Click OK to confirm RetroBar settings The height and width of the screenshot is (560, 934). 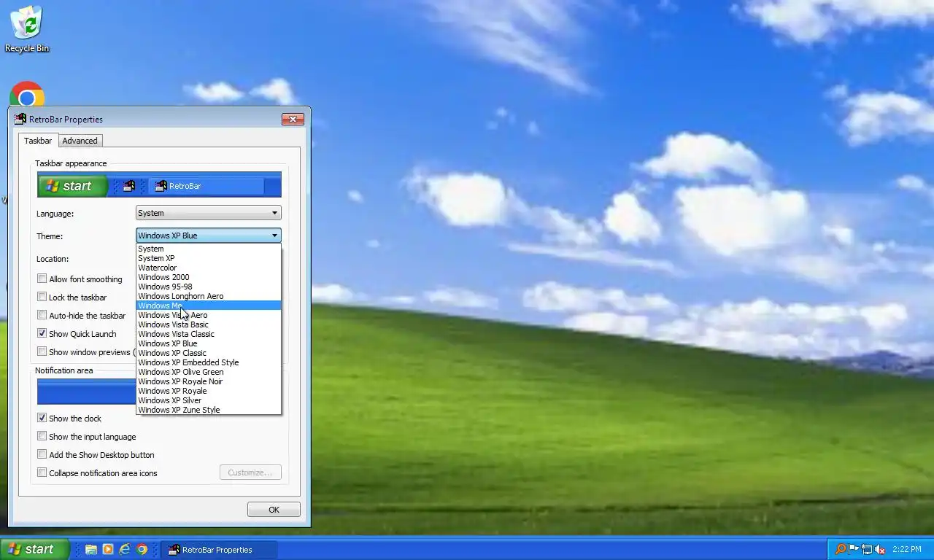point(274,510)
